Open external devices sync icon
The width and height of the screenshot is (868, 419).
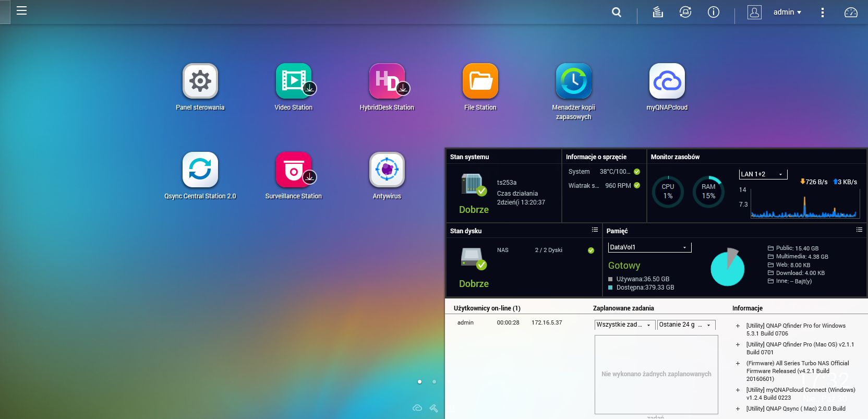[x=685, y=12]
